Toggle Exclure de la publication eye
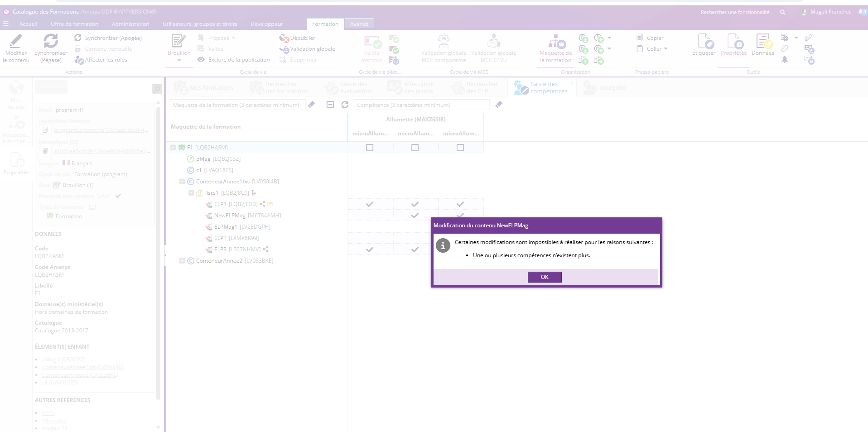This screenshot has width=868, height=432. click(x=201, y=60)
